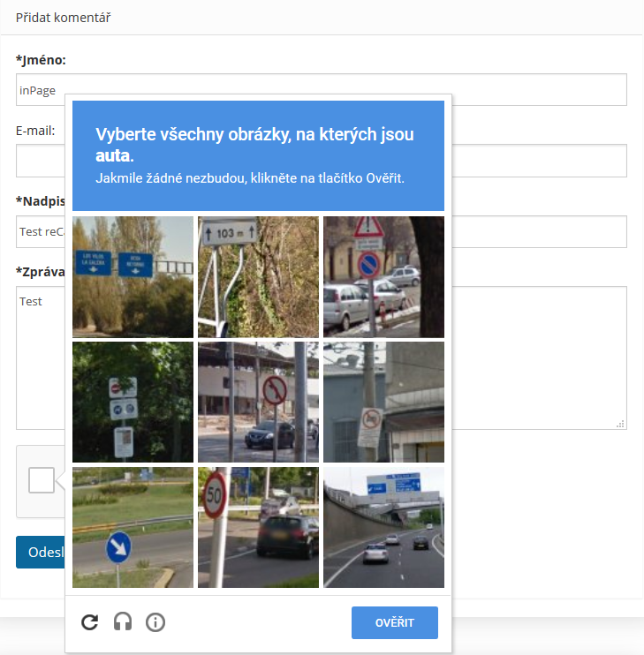Select tile with no-entry sign among trees
The height and width of the screenshot is (655, 644).
[x=133, y=402]
